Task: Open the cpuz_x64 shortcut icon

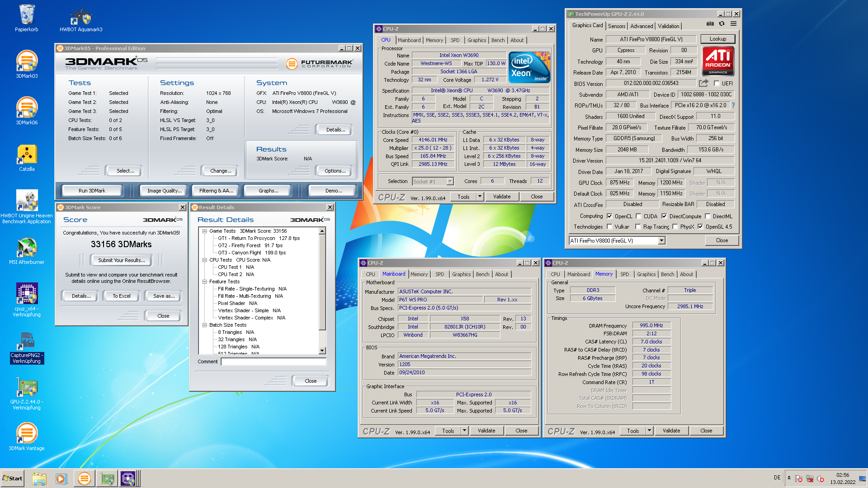Action: (x=27, y=299)
